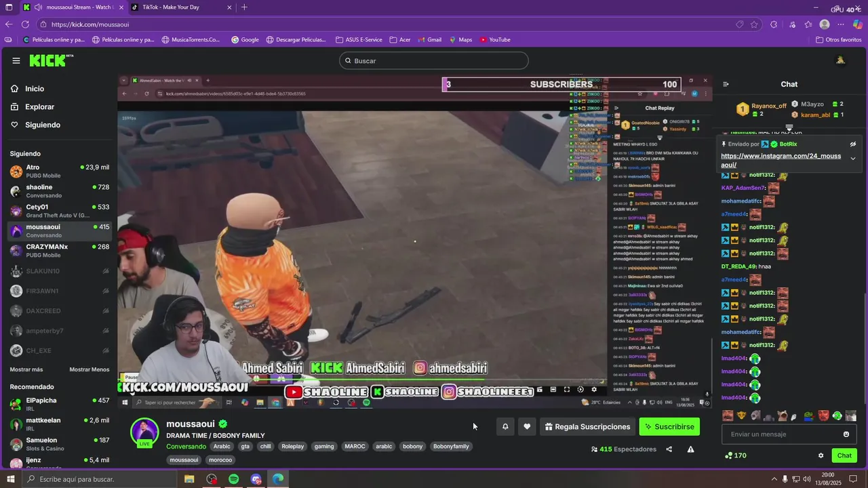The height and width of the screenshot is (488, 868).
Task: Expand followed list with Mostrar más
Action: coord(26,369)
